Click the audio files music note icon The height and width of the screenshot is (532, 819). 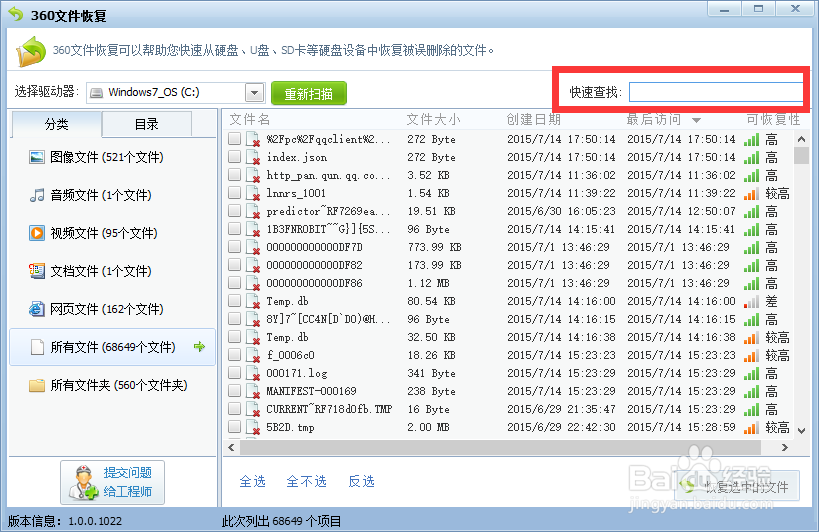tap(37, 195)
